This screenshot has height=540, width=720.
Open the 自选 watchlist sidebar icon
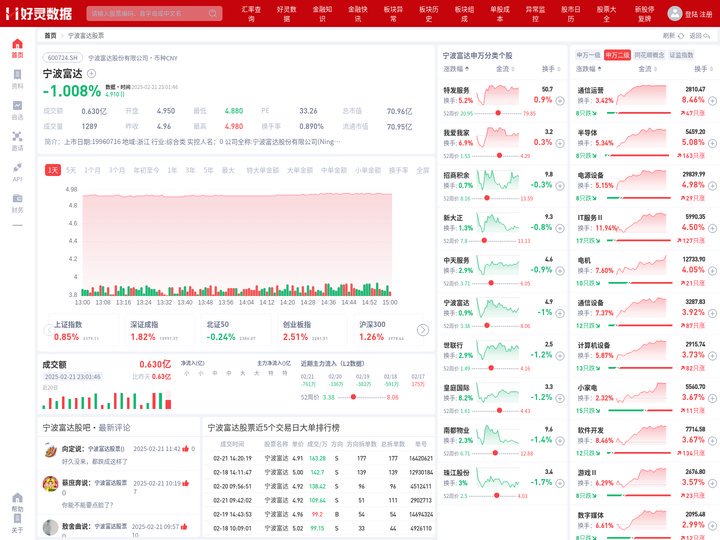click(x=17, y=106)
